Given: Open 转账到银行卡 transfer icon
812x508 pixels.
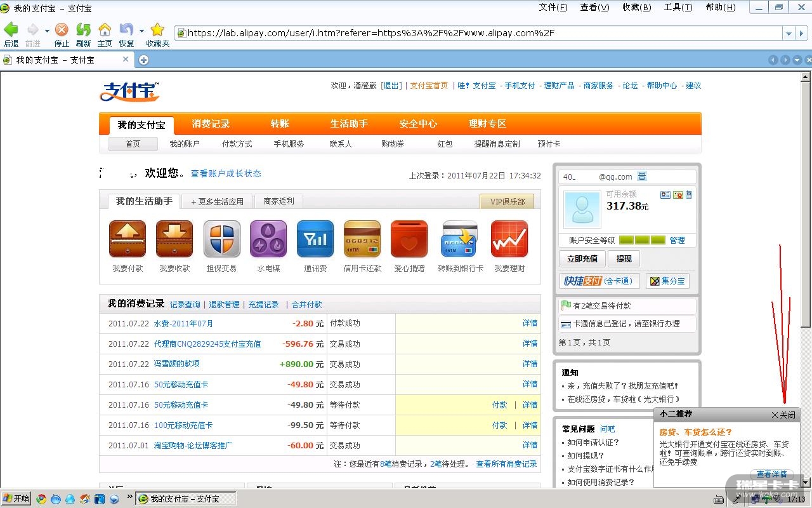Looking at the screenshot, I should (x=459, y=239).
